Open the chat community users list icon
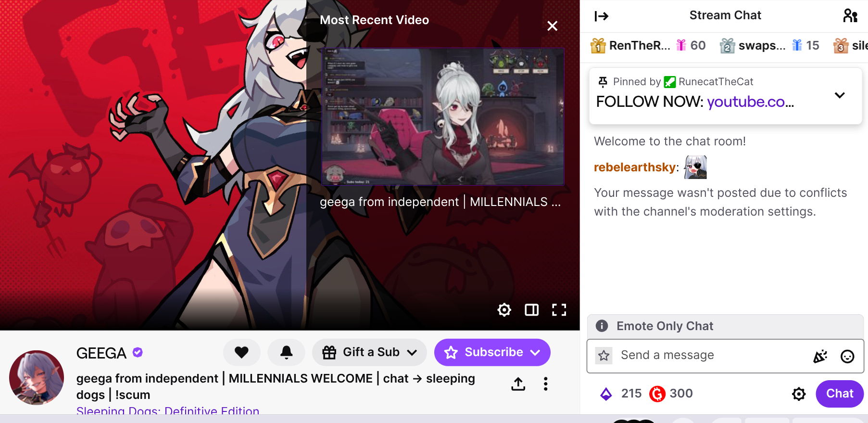Viewport: 868px width, 423px height. coord(850,16)
